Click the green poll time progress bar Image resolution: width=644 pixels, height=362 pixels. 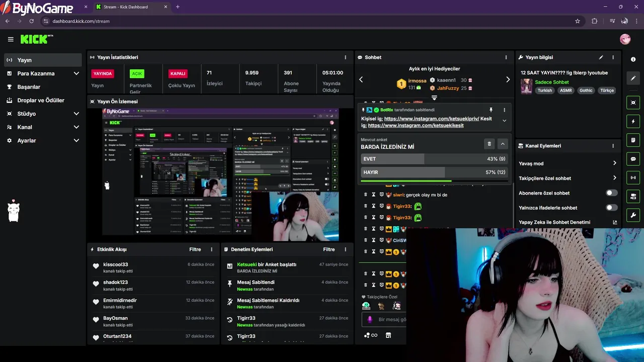point(406,181)
